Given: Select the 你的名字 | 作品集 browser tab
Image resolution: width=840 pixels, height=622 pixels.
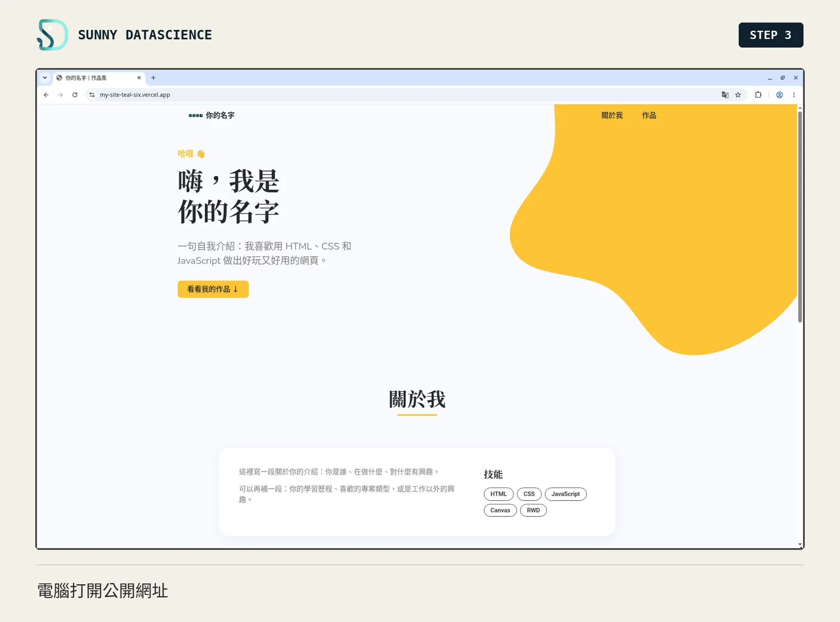Looking at the screenshot, I should coord(99,78).
